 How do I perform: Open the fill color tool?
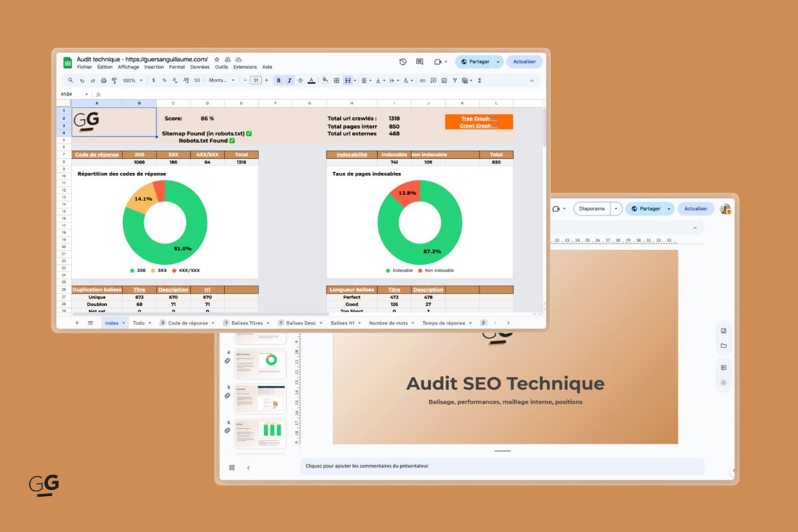tap(325, 80)
